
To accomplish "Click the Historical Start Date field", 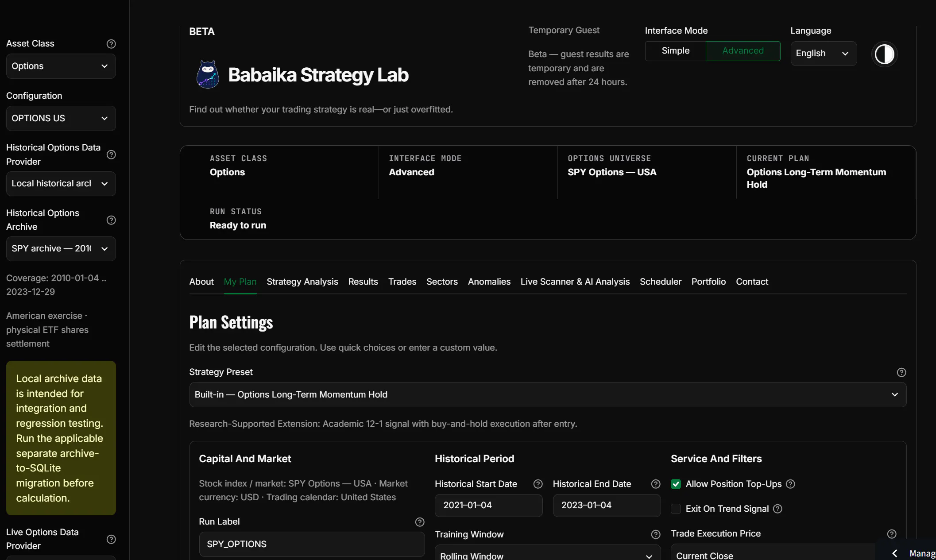I will [488, 506].
